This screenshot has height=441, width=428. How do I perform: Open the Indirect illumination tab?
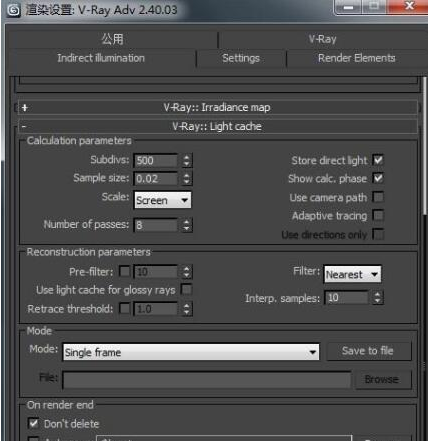[101, 58]
